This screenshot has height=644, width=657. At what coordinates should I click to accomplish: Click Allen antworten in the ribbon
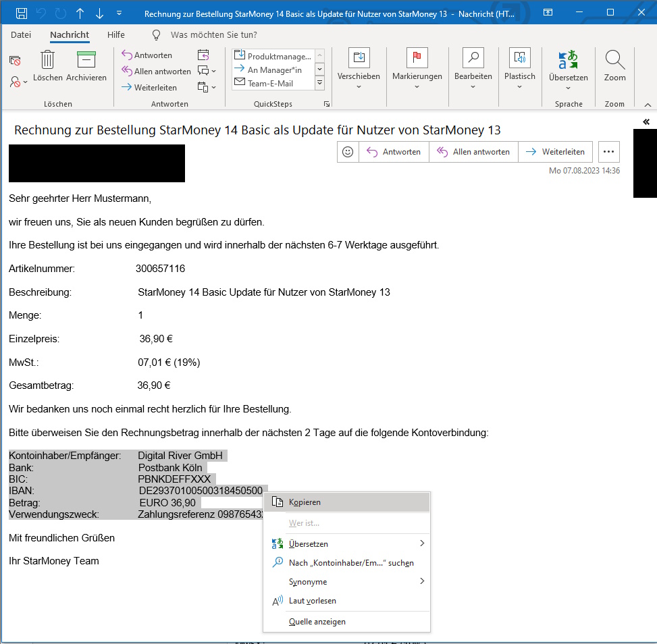click(156, 72)
